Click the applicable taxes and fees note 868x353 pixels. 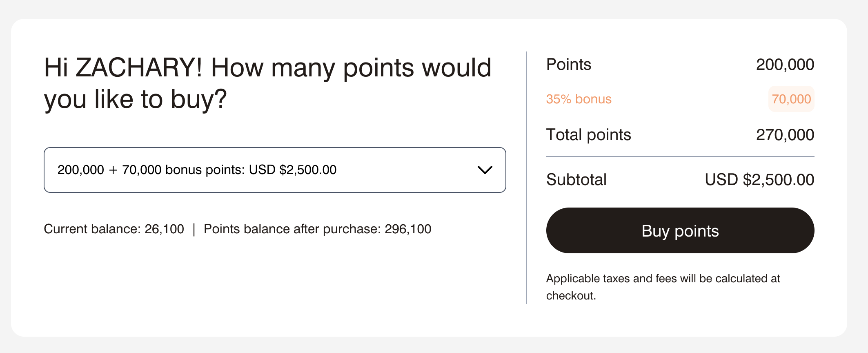[663, 287]
